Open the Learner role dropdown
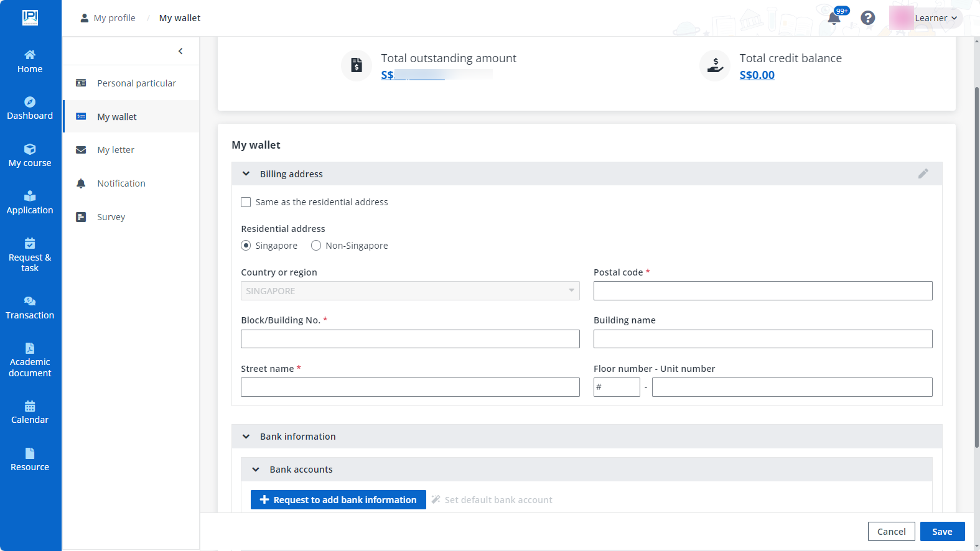 936,18
